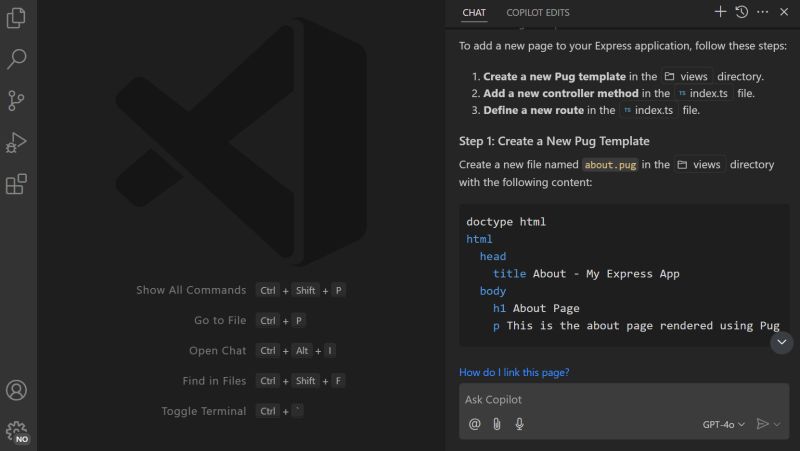Screen dimensions: 800x451
Task: Open the Manage gear icon
Action: tap(16, 432)
